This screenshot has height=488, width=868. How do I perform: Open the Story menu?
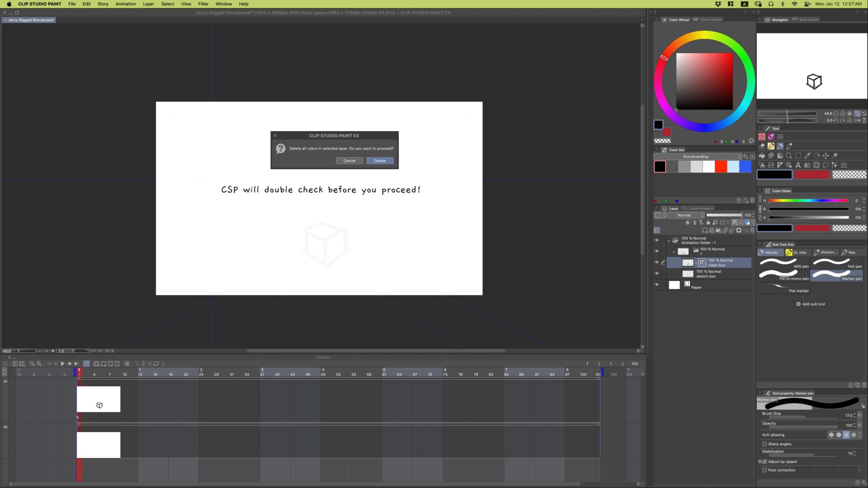coord(103,4)
